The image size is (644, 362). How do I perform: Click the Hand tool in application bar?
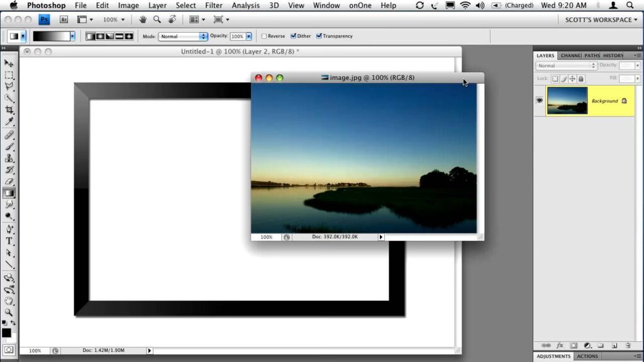143,19
